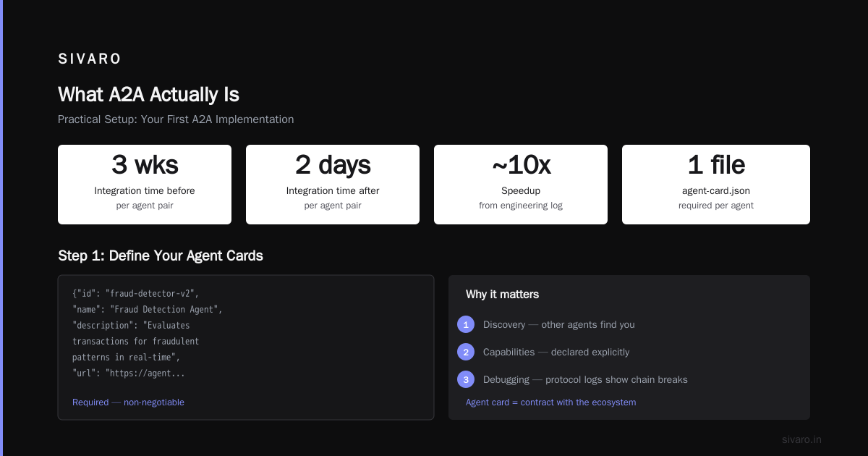Open the 1 file agent-card.json card

click(x=716, y=185)
